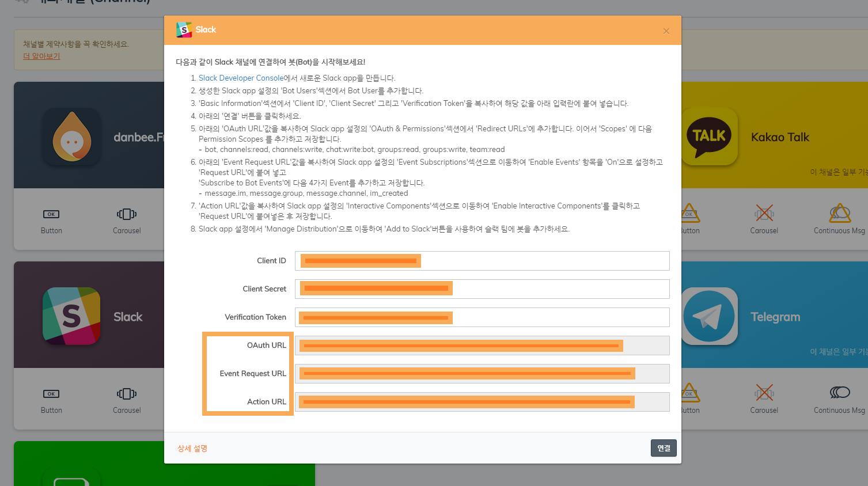
Task: Select the danbee flame channel icon
Action: 71,137
